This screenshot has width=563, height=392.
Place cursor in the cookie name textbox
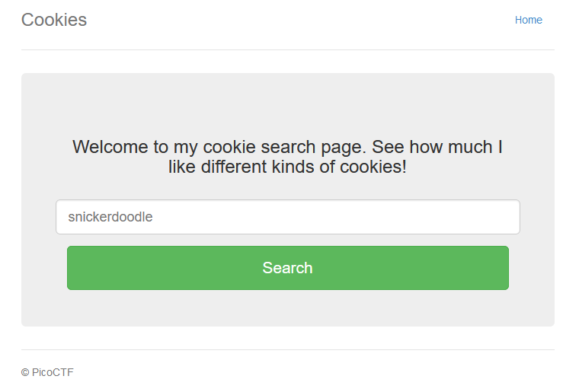[288, 217]
